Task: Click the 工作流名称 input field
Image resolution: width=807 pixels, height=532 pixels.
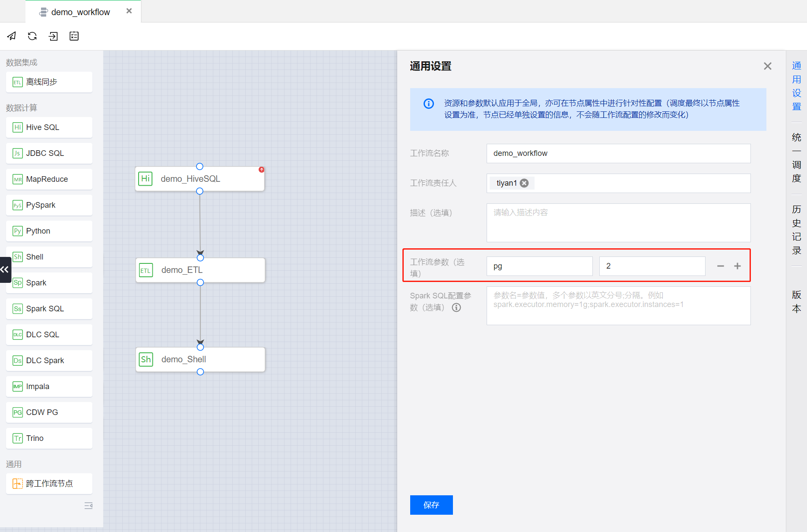Action: pos(618,153)
